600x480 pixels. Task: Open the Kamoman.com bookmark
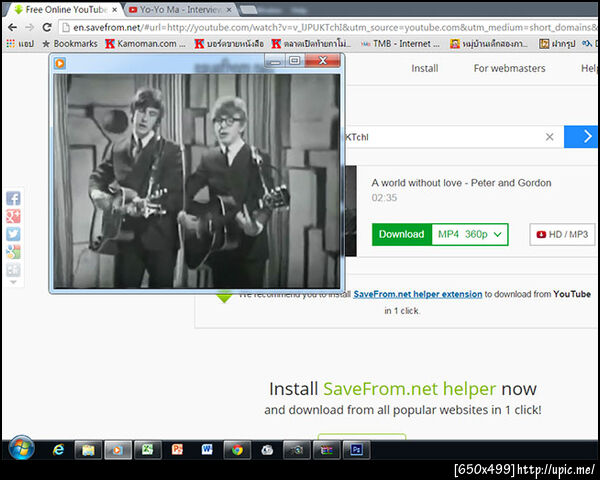[x=145, y=44]
